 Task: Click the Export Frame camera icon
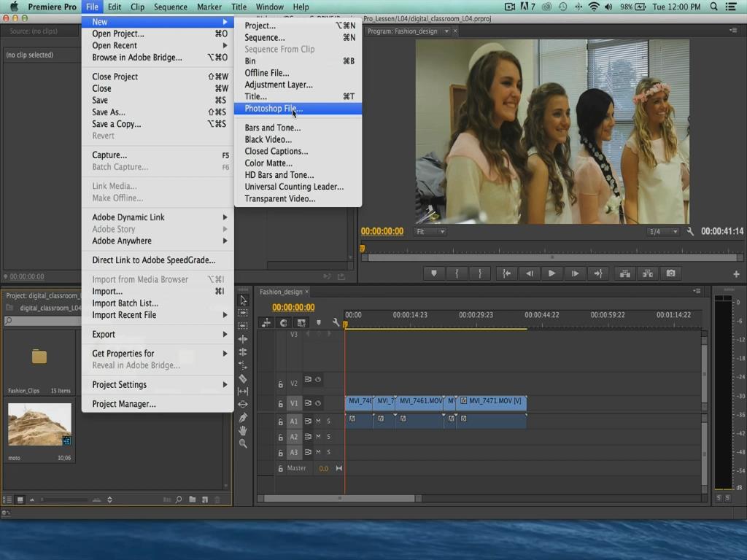pyautogui.click(x=670, y=273)
